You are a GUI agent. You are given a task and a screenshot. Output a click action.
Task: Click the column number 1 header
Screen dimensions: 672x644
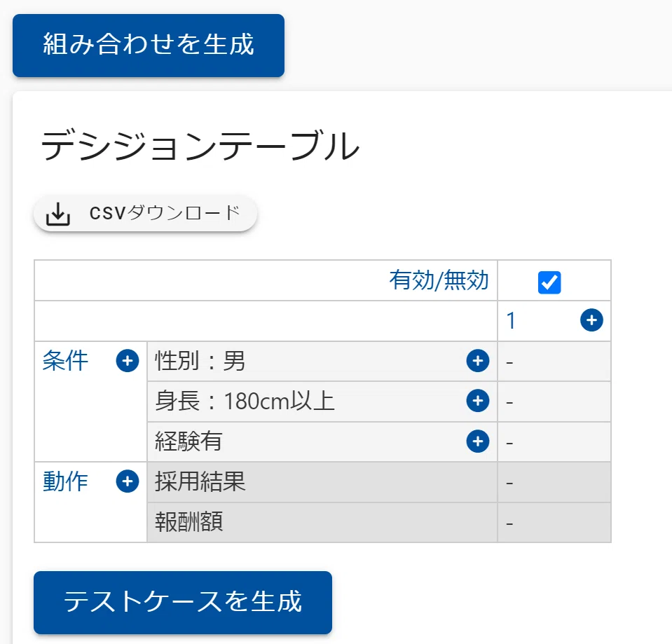click(x=511, y=320)
